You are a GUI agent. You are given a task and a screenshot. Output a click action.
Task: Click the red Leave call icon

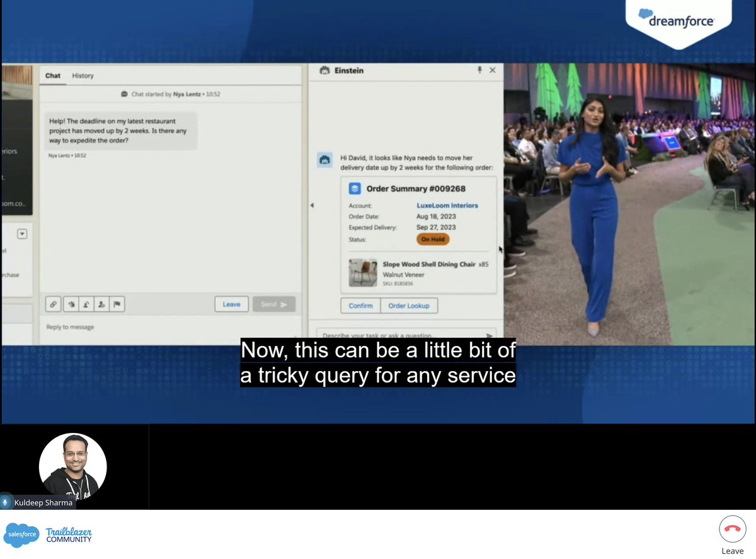732,529
